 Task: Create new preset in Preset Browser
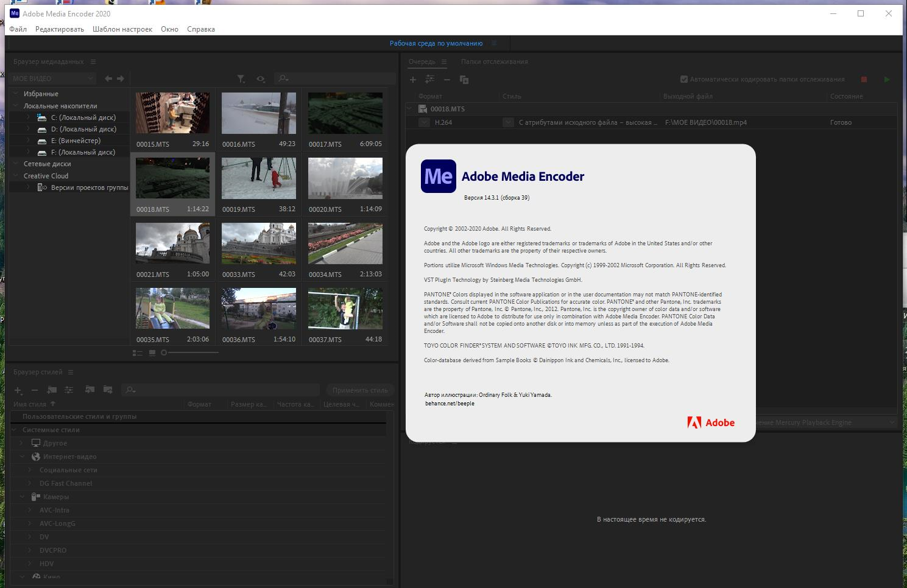click(18, 390)
